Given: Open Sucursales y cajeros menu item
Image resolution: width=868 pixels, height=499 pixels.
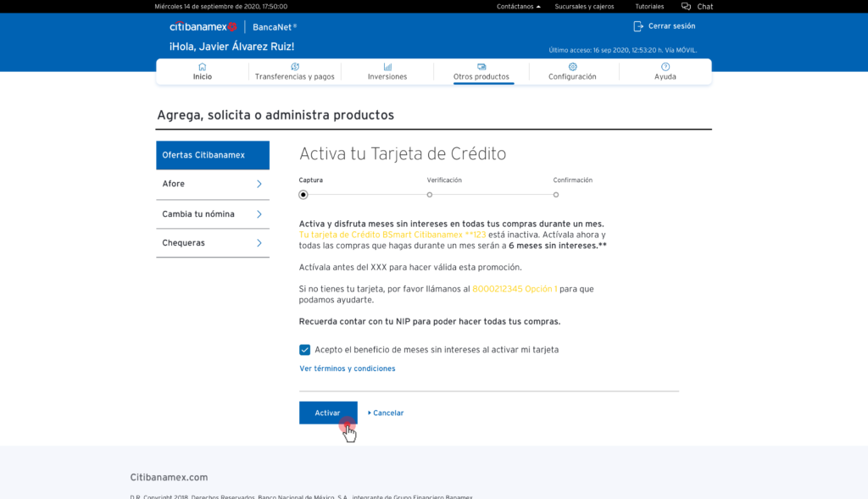Looking at the screenshot, I should click(584, 7).
